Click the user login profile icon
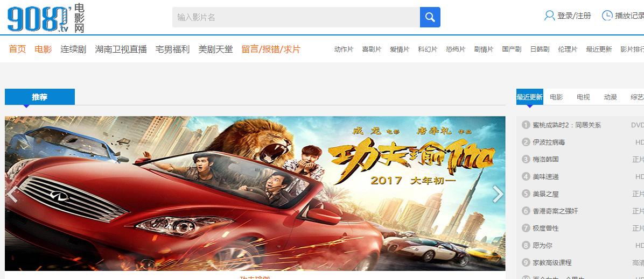 [x=549, y=16]
